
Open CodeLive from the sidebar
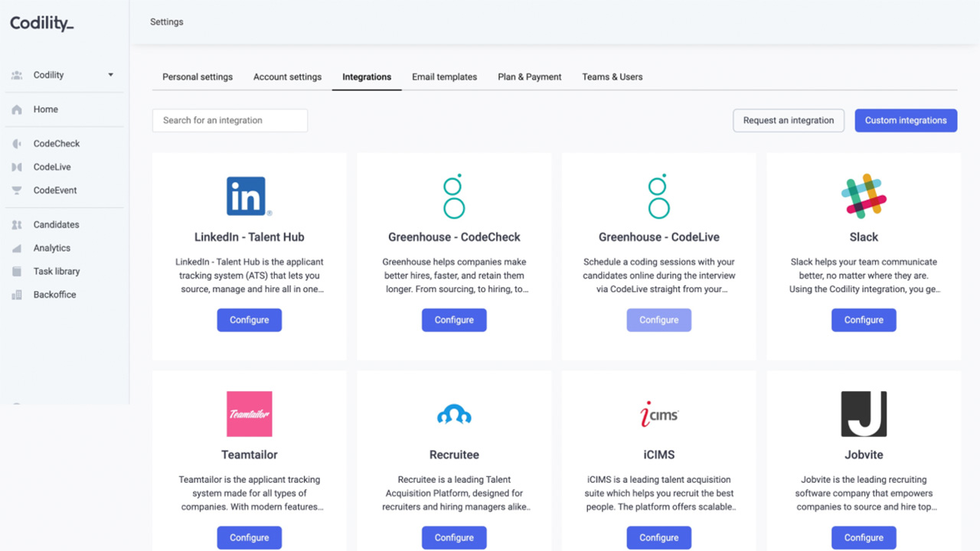pos(52,167)
